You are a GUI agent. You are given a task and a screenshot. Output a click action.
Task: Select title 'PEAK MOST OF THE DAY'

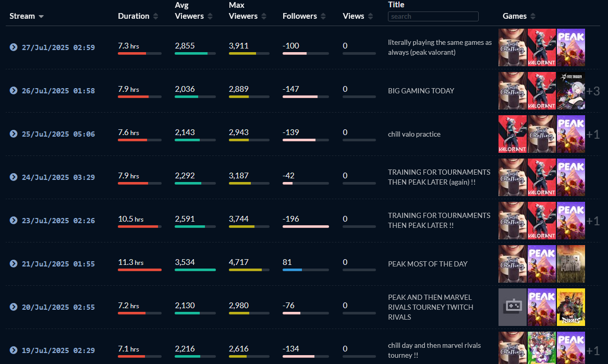tap(428, 264)
